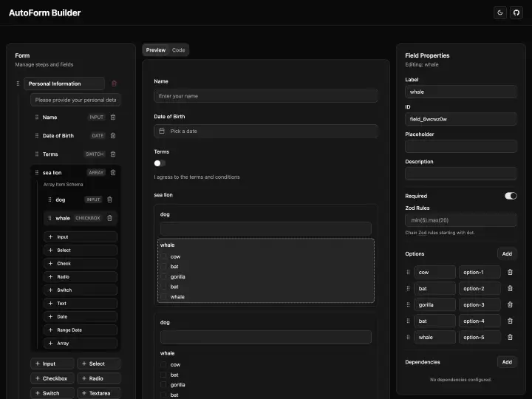Delete the Terms switch field
This screenshot has height=399, width=532.
click(x=113, y=154)
